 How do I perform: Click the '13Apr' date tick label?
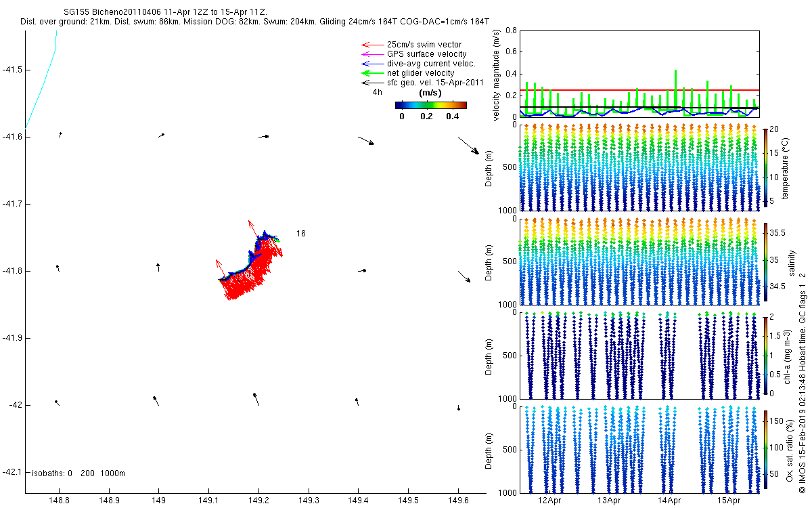point(609,501)
